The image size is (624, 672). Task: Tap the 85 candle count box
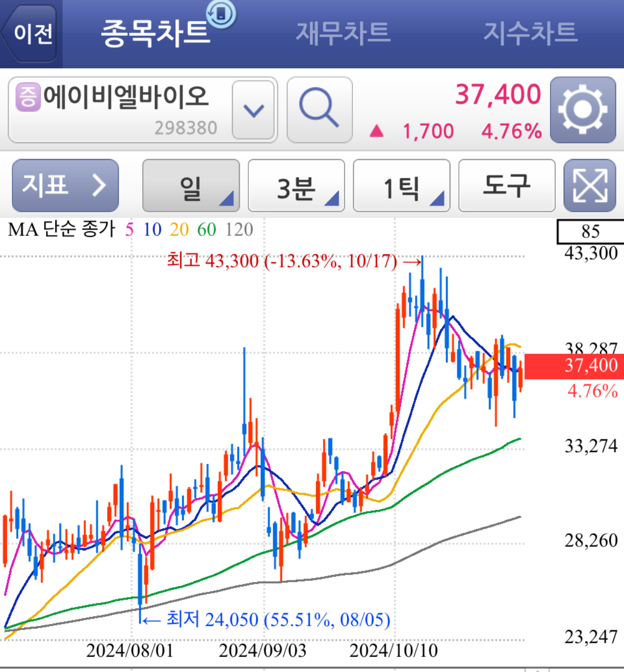coord(590,231)
